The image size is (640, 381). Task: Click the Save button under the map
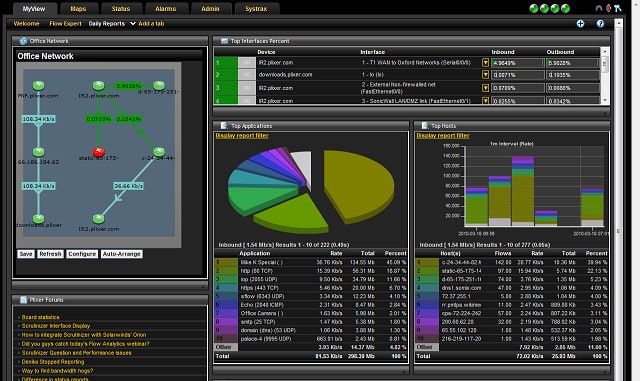(26, 254)
